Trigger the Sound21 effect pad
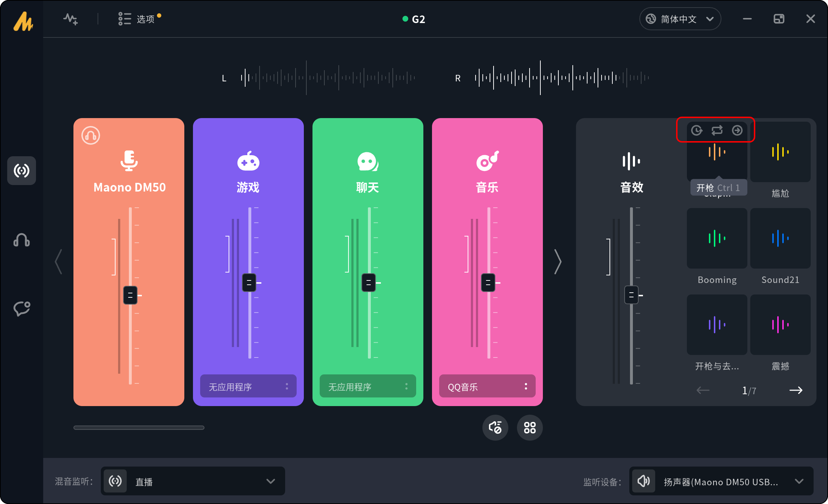This screenshot has width=828, height=504. tap(780, 238)
